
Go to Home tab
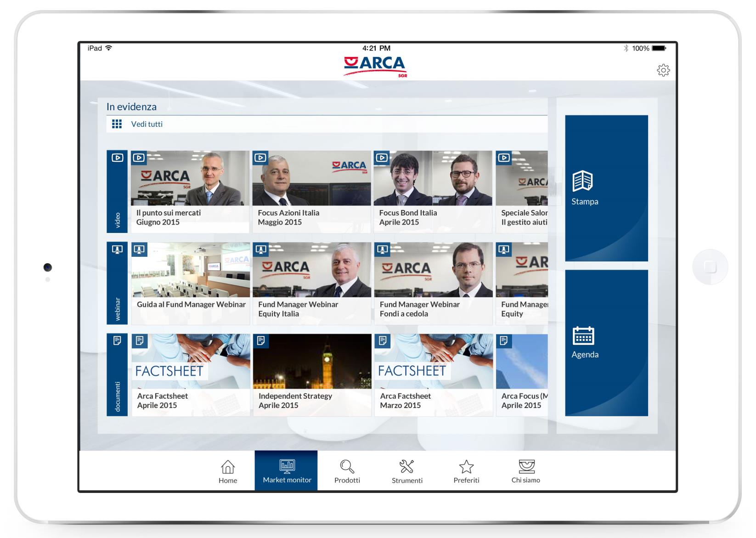(x=228, y=471)
